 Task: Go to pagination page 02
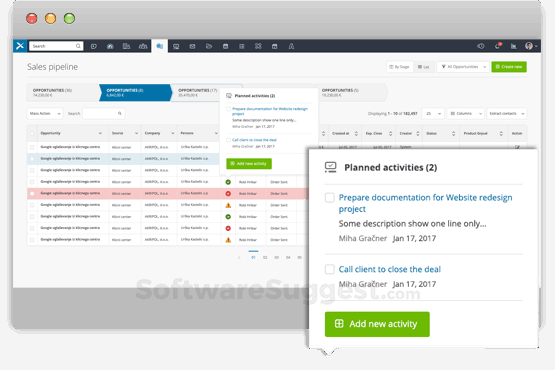pyautogui.click(x=265, y=257)
